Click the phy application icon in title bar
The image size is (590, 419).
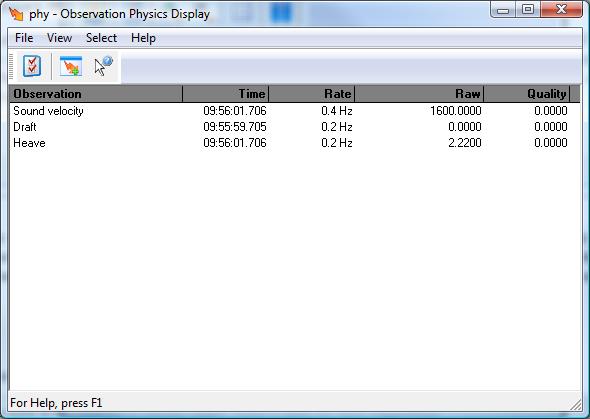(16, 14)
